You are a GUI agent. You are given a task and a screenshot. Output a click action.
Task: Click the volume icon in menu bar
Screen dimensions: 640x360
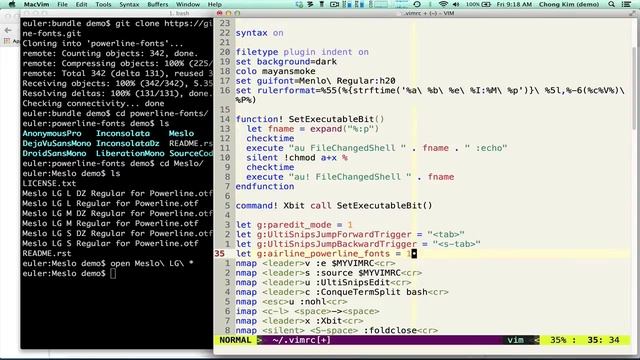click(x=456, y=4)
